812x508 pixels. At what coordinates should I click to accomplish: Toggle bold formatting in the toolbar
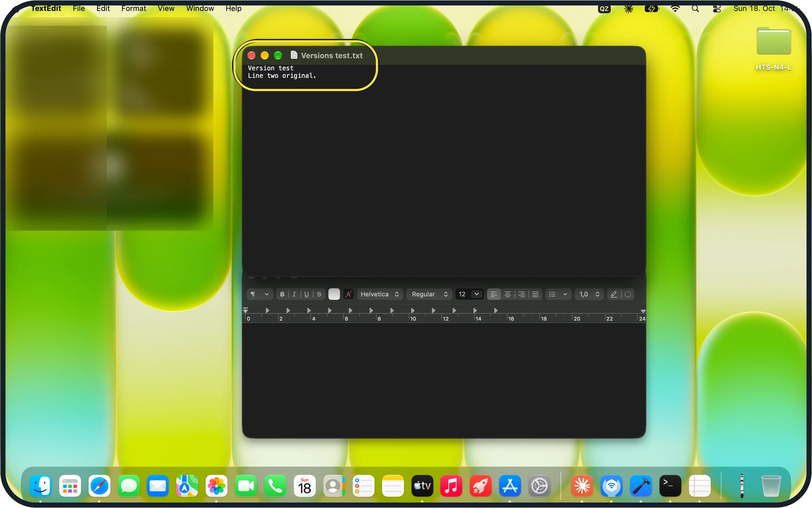point(282,294)
